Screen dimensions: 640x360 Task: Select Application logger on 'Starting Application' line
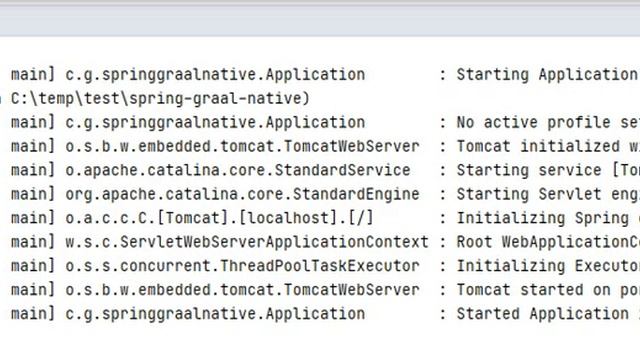click(215, 75)
